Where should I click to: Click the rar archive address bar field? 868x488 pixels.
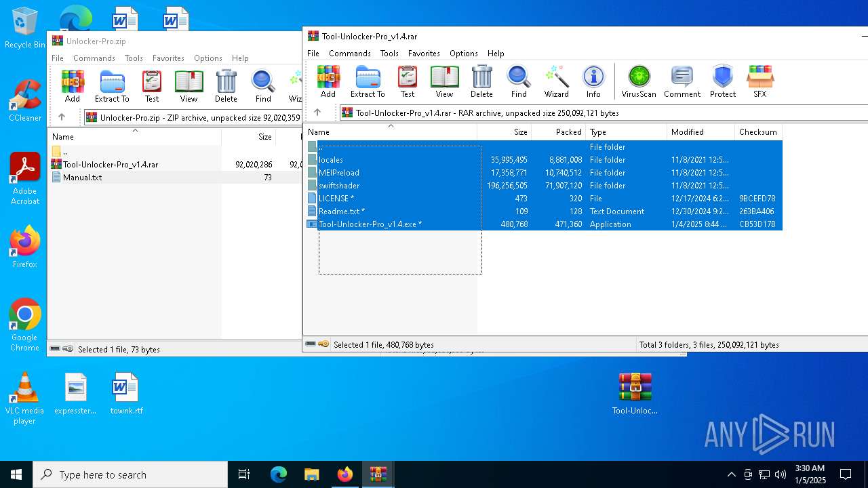coord(604,113)
